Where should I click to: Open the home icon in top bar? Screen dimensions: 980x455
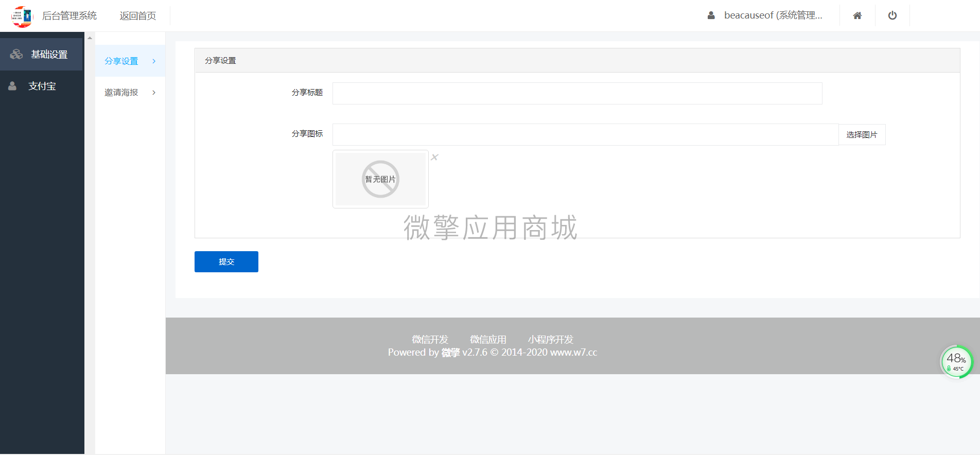coord(857,15)
